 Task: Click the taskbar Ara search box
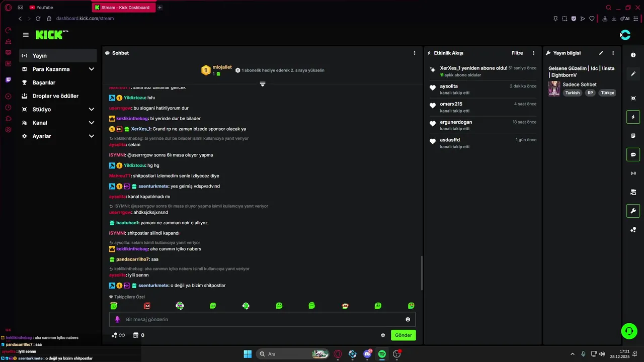coord(293,354)
